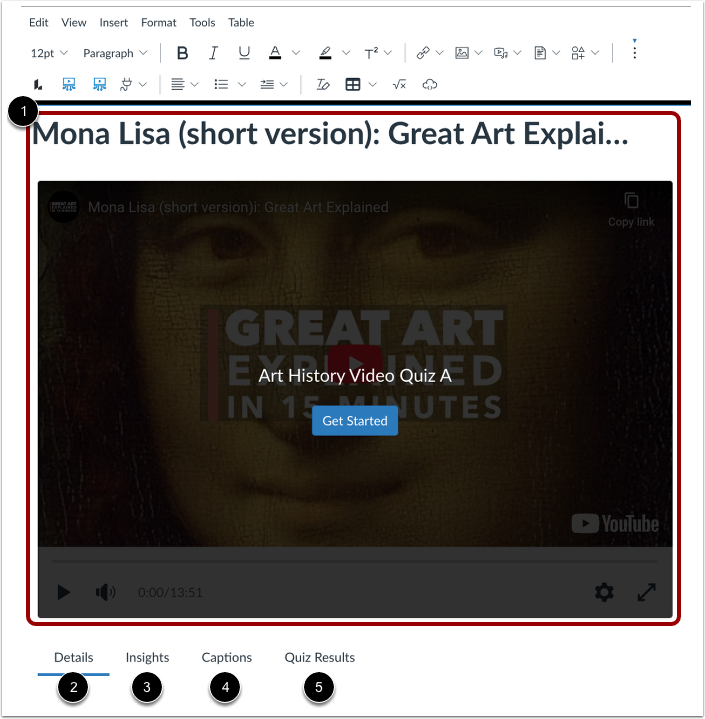Expand the image options arrow
The height and width of the screenshot is (719, 705).
point(478,53)
